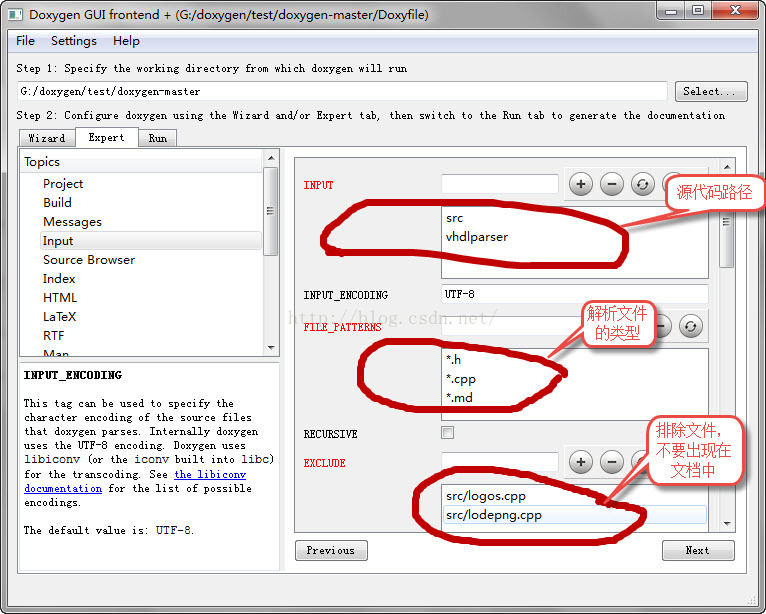Click the Previous button
This screenshot has height=614, width=766.
331,550
